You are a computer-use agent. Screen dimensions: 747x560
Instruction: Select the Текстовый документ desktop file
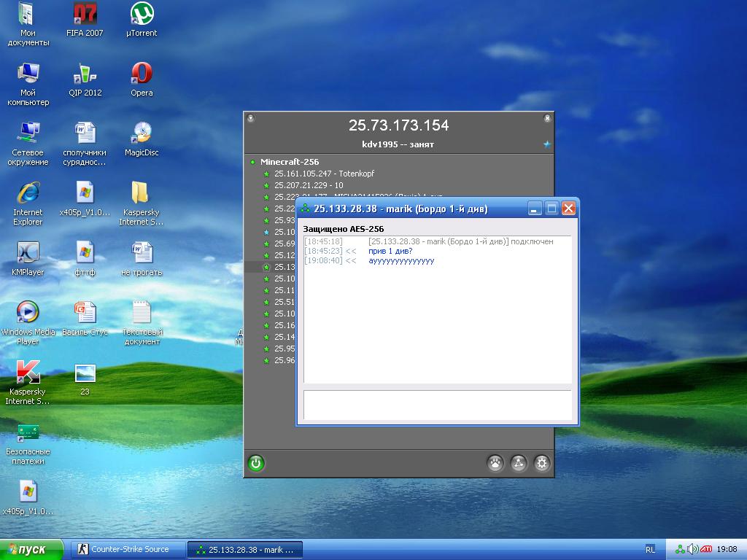[x=142, y=323]
